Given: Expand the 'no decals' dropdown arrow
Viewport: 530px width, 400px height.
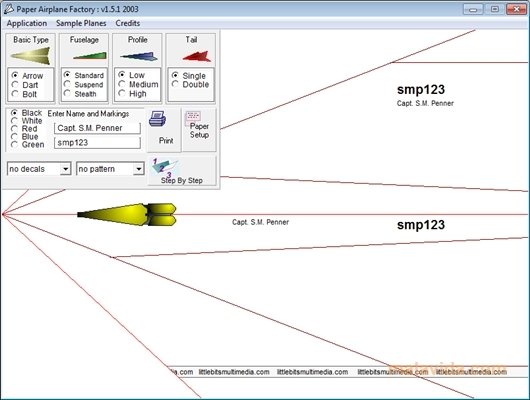Looking at the screenshot, I should [65, 169].
